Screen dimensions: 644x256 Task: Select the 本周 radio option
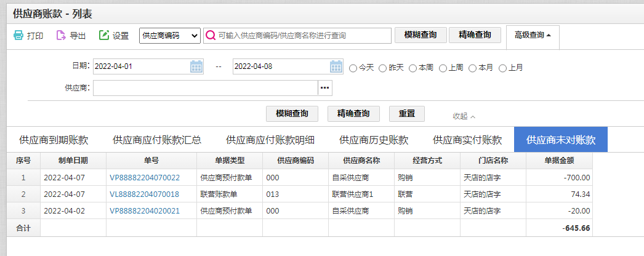click(x=413, y=68)
